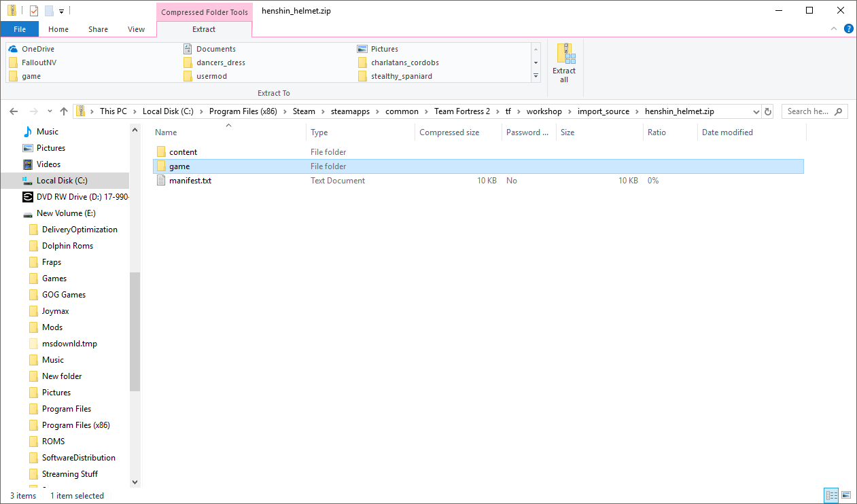
Task: Choose dancers_dress as extract destination
Action: tap(214, 62)
